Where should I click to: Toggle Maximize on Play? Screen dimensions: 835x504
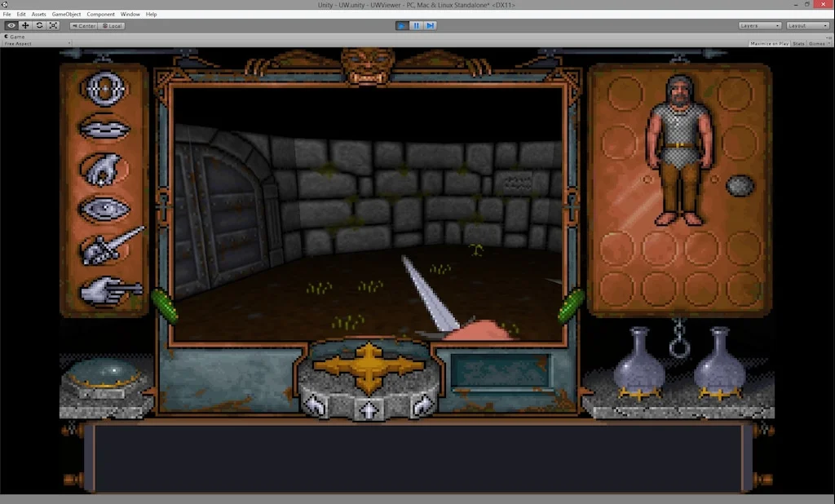pos(769,44)
